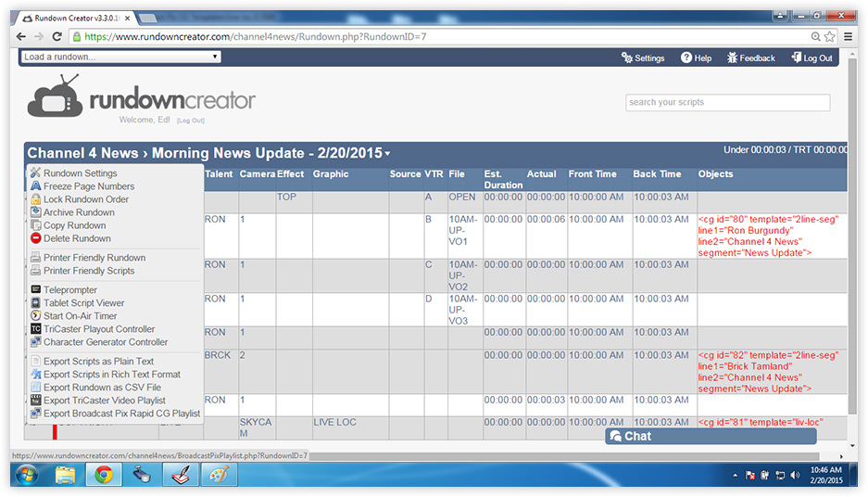The height and width of the screenshot is (497, 868).
Task: Click the search your scripts field
Action: point(727,103)
